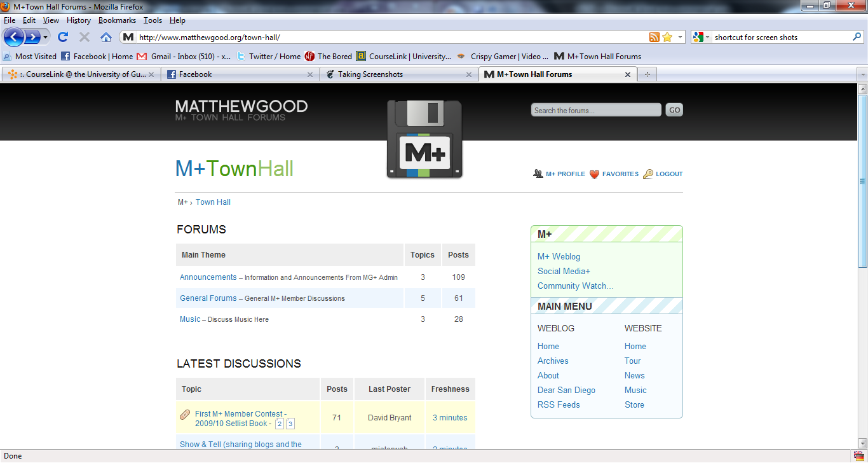
Task: Open the Edit menu
Action: point(29,20)
